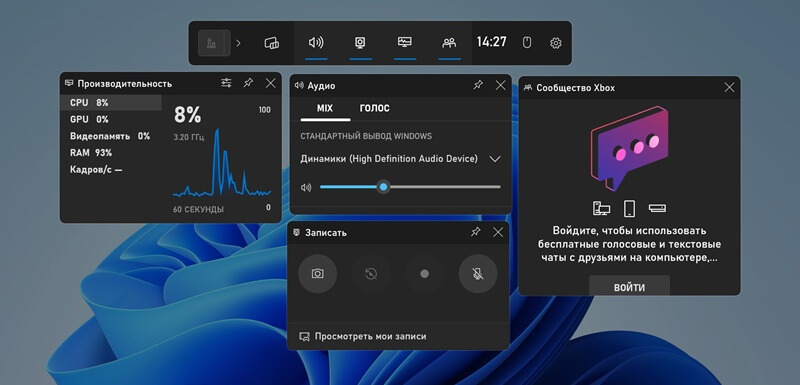Click the Аудио title speaker icon
Viewport: 800px width, 385px height.
(299, 85)
